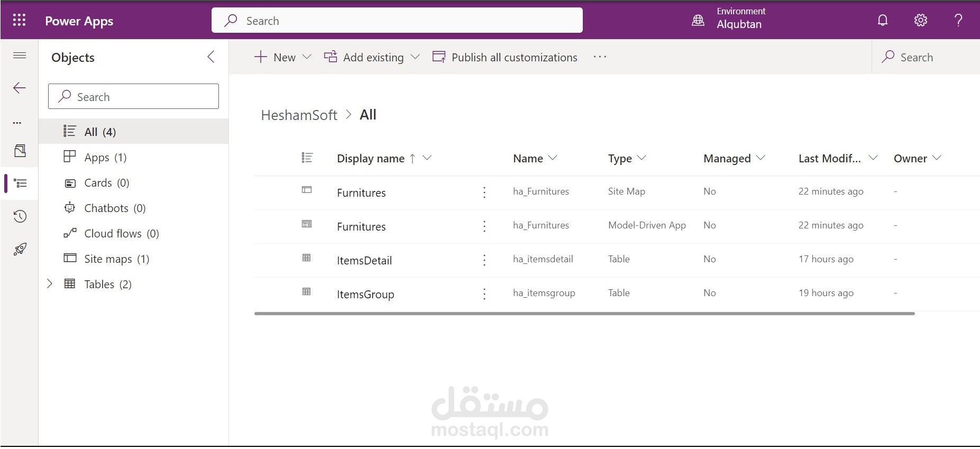Focus the Search box in command bar
The height and width of the screenshot is (449, 980).
[x=926, y=57]
